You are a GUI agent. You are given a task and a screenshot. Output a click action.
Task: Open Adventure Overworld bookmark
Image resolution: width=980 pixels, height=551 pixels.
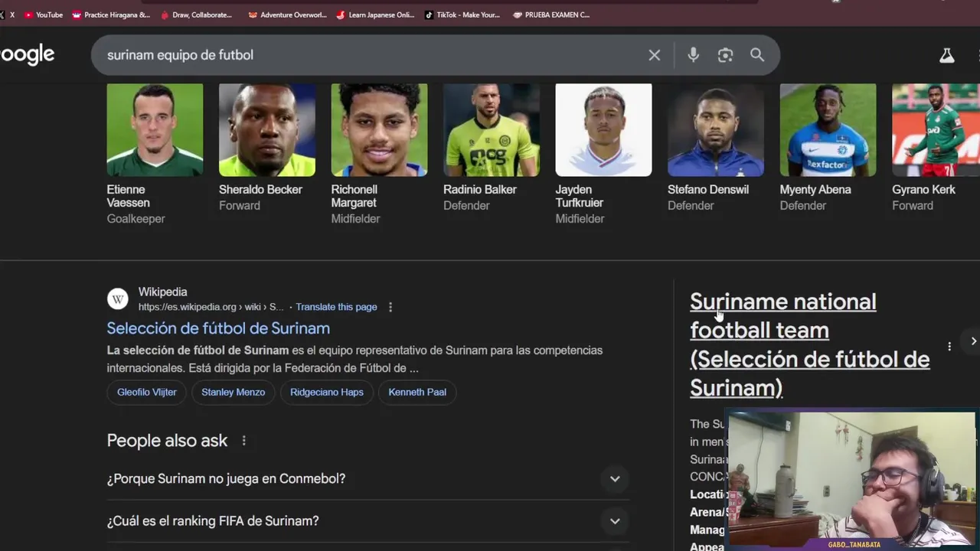tap(288, 15)
